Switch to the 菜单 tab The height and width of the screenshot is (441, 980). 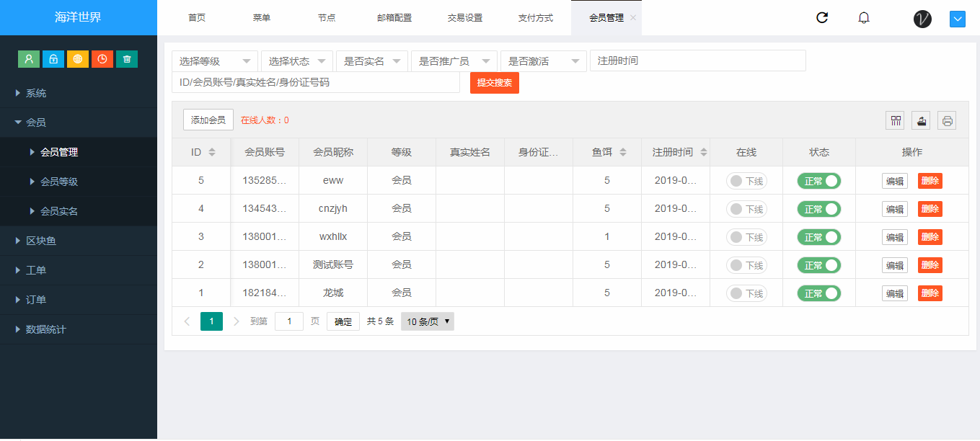pyautogui.click(x=262, y=18)
